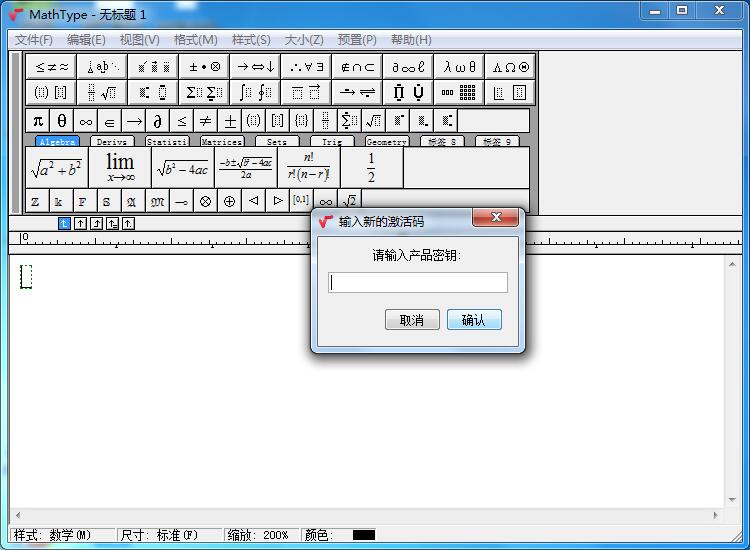Select the third tab stop alignment button
The image size is (750, 550).
coord(97,223)
